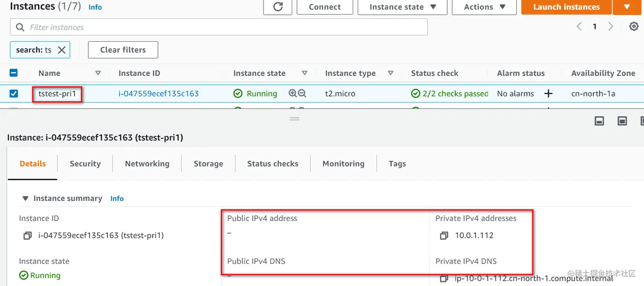
Task: Toggle the select-all instances checkbox
Action: pos(14,73)
